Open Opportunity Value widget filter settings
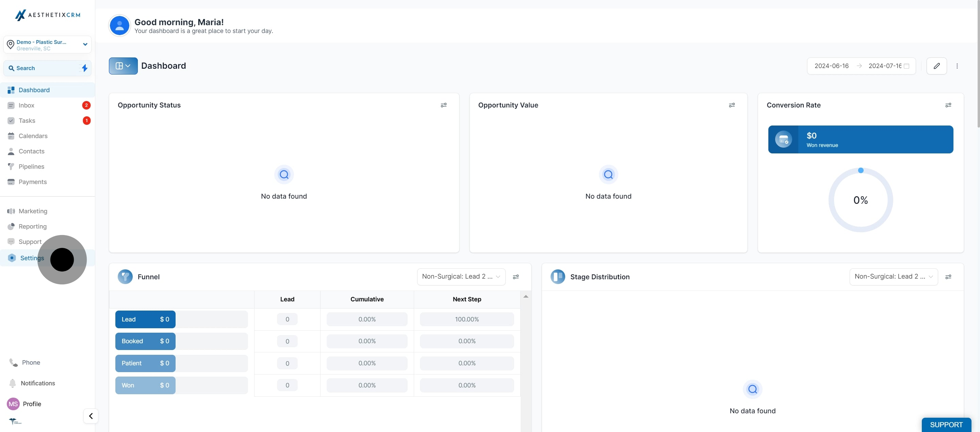Viewport: 980px width, 432px height. tap(732, 105)
